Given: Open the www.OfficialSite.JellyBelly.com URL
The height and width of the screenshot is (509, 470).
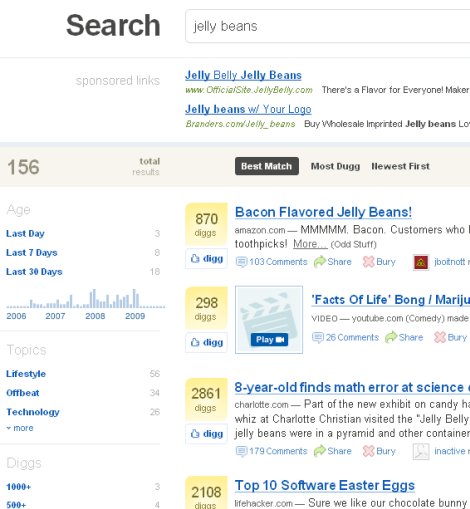Looking at the screenshot, I should coord(249,90).
